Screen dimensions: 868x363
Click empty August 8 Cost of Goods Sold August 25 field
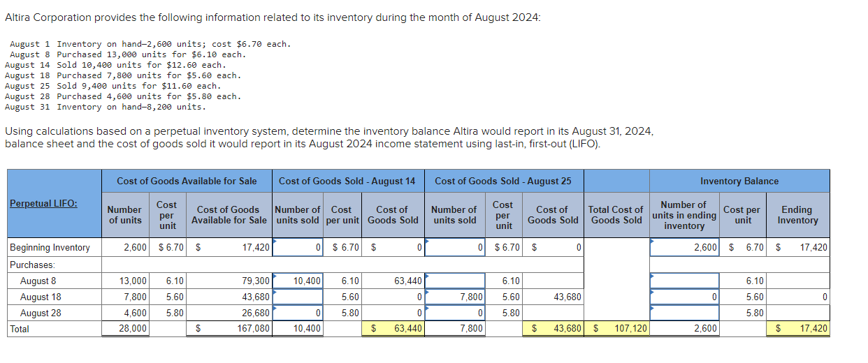coord(554,281)
